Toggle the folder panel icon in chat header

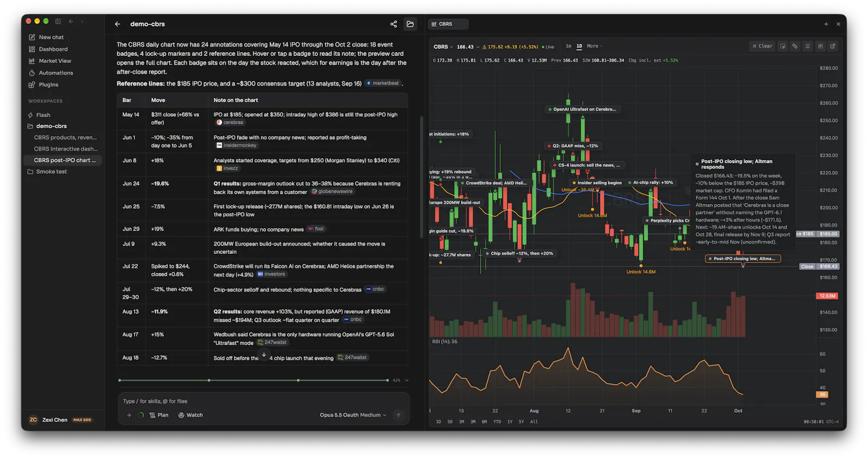(x=410, y=24)
